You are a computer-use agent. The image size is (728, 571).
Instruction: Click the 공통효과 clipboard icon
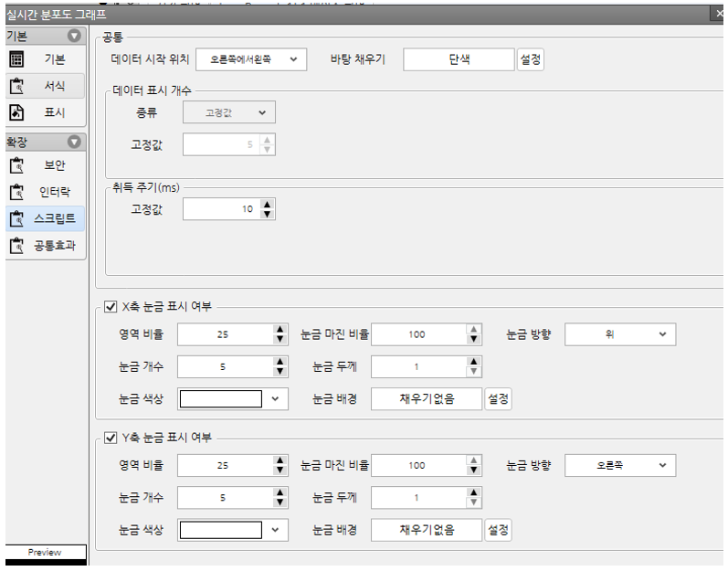click(x=16, y=245)
